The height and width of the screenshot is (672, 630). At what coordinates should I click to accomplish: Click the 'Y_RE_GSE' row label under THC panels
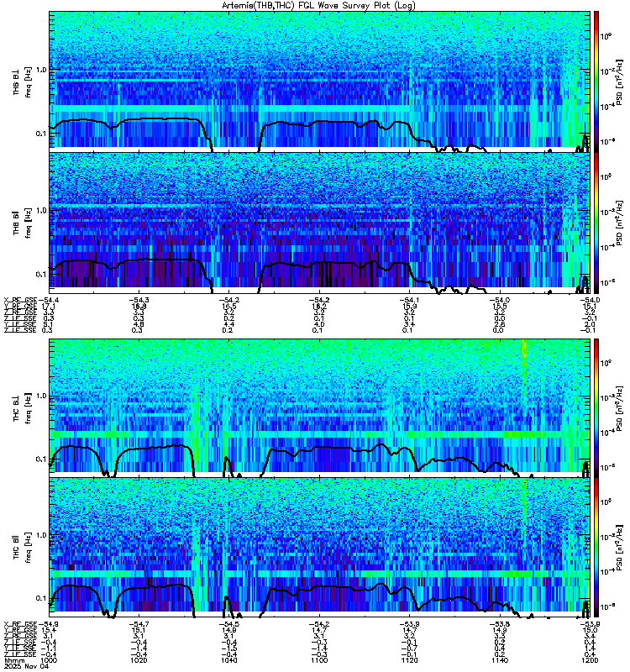pos(21,631)
